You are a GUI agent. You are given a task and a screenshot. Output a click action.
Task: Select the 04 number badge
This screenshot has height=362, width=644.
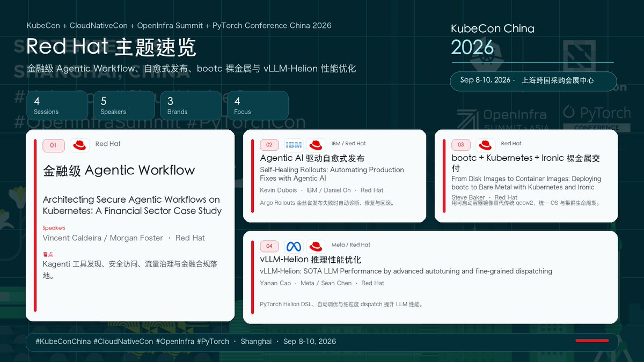pos(269,246)
